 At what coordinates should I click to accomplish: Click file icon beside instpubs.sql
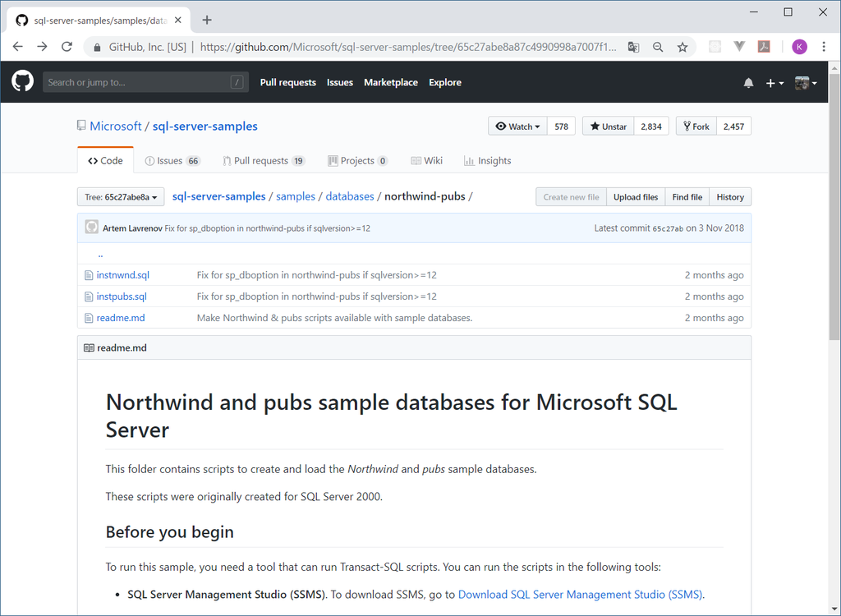click(89, 297)
